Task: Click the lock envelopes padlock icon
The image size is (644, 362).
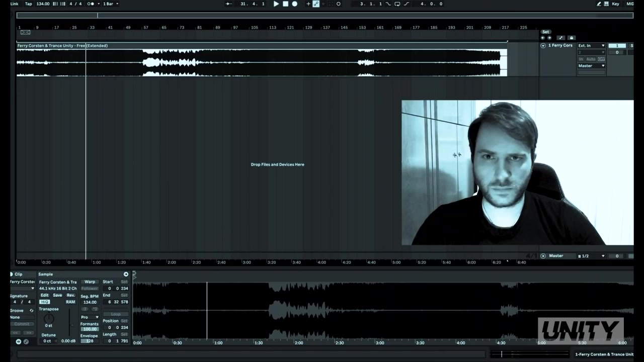Action: (571, 38)
